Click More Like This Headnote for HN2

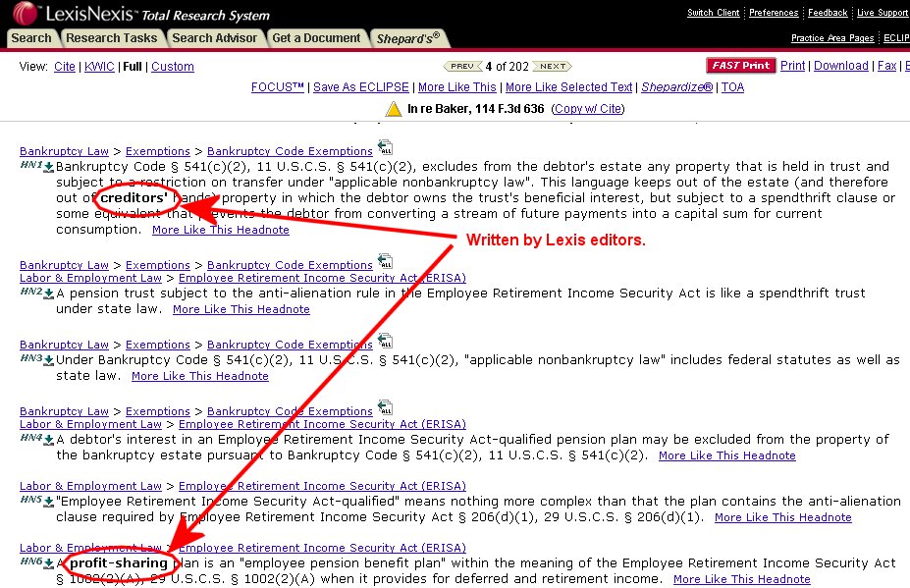click(x=241, y=309)
